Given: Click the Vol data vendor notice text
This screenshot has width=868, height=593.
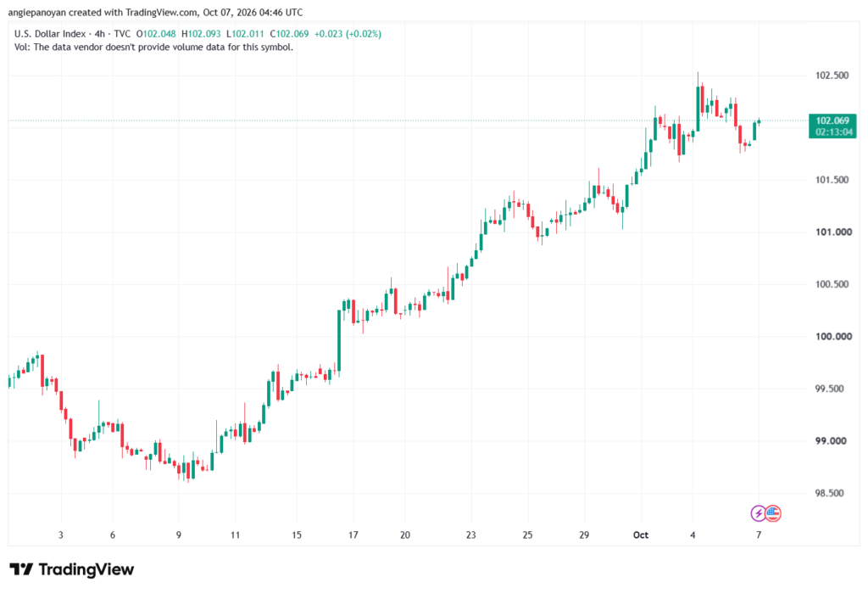Looking at the screenshot, I should pos(154,48).
